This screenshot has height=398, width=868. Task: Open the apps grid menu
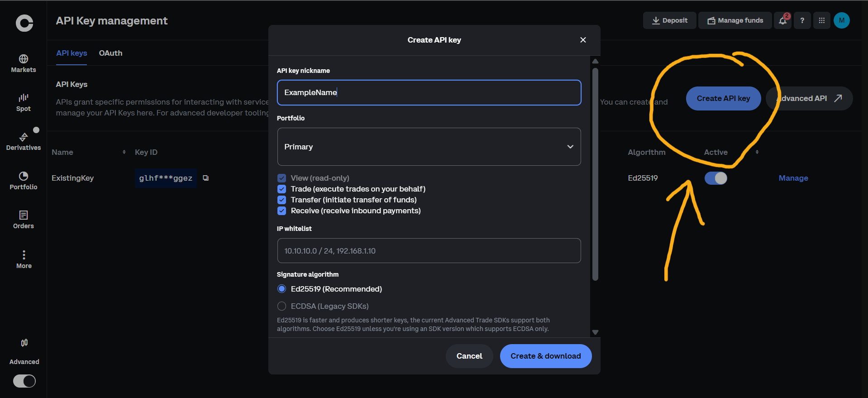coord(822,20)
